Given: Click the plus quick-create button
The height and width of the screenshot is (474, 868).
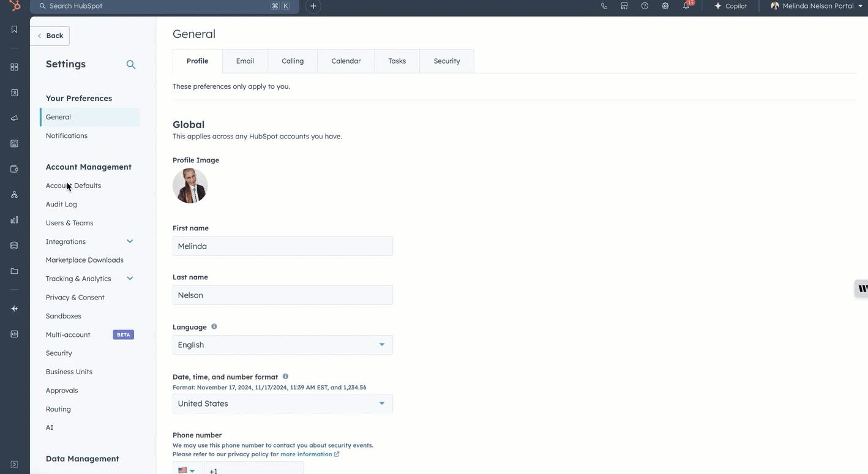Looking at the screenshot, I should (x=313, y=6).
